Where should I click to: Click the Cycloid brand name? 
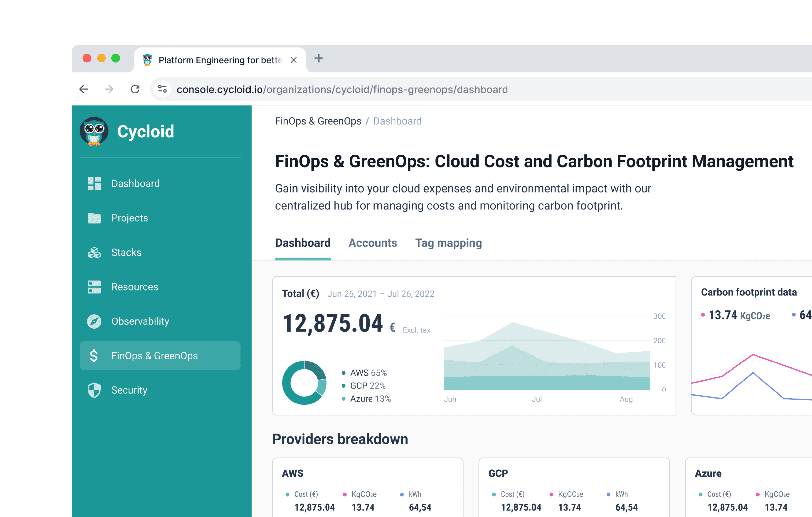tap(146, 132)
